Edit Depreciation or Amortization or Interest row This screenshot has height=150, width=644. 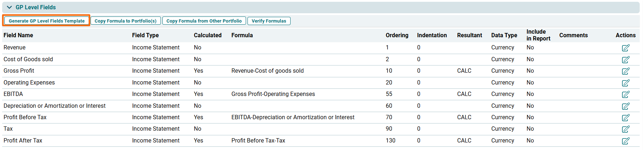point(625,106)
